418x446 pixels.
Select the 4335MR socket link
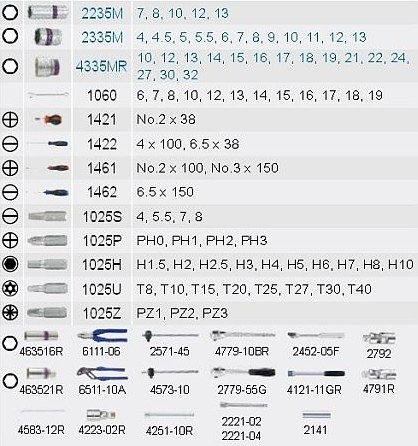tap(101, 66)
